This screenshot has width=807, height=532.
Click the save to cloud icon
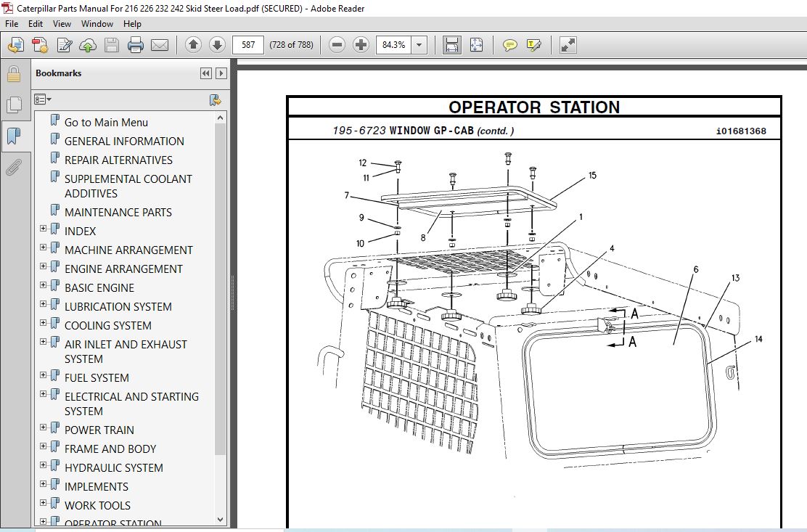point(88,45)
